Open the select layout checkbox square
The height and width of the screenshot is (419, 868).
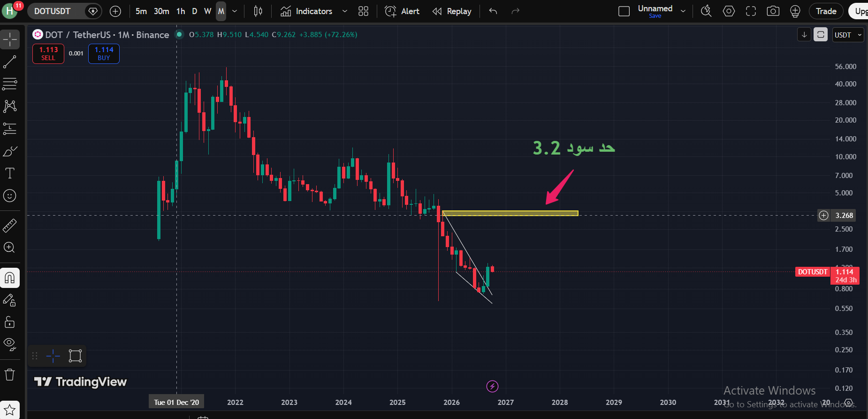tap(624, 11)
